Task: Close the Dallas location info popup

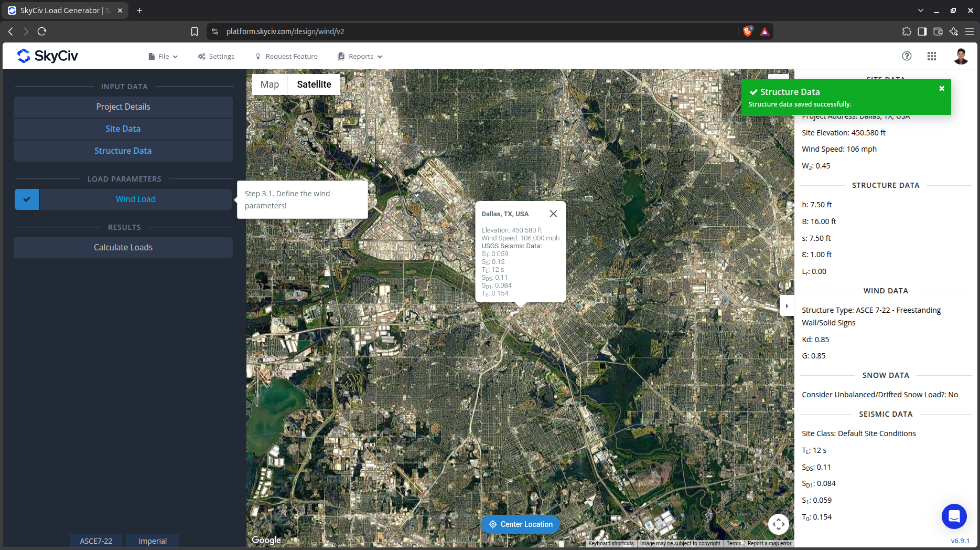Action: (x=553, y=214)
